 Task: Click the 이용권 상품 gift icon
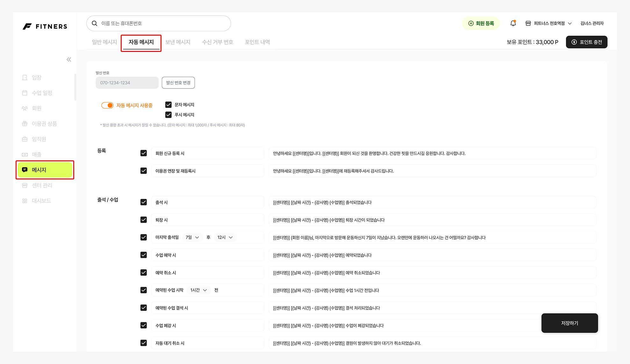pos(25,124)
